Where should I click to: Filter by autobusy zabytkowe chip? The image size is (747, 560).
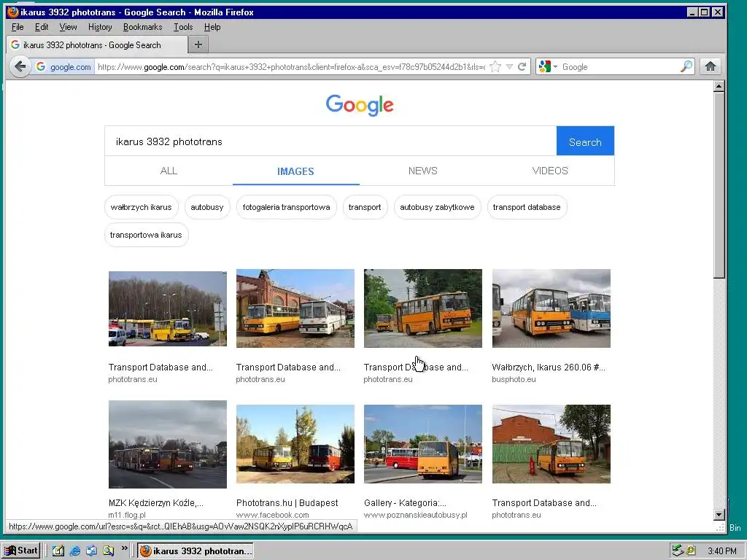coord(437,207)
